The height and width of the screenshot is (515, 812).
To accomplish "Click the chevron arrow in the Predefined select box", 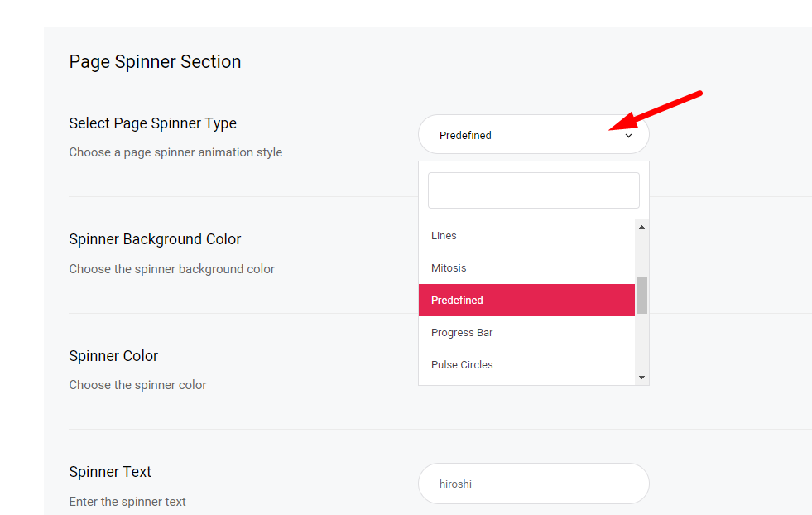I will point(628,136).
